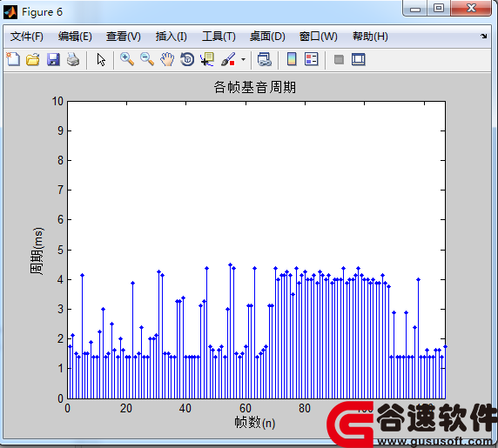This screenshot has height=448, width=498.
Task: Click the New Figure icon
Action: point(13,59)
